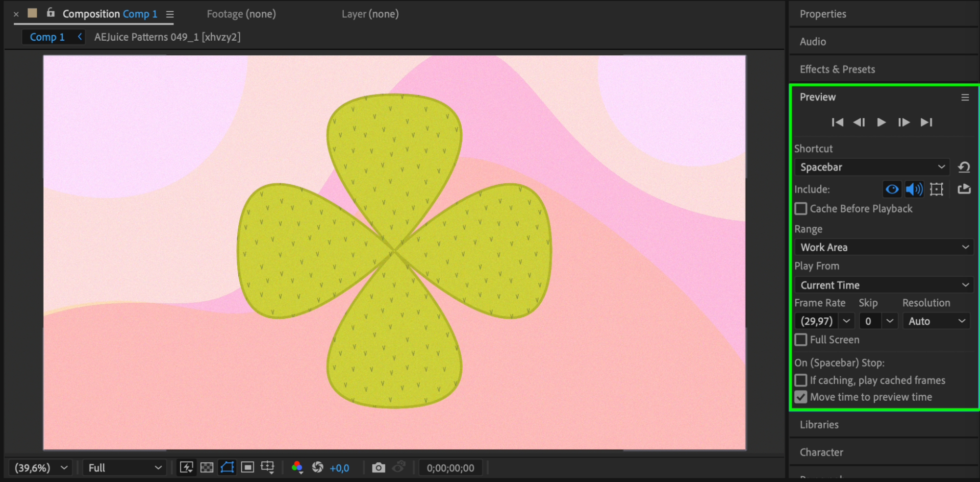Toggle video inclusion eye icon in Preview
980x482 pixels.
[892, 189]
